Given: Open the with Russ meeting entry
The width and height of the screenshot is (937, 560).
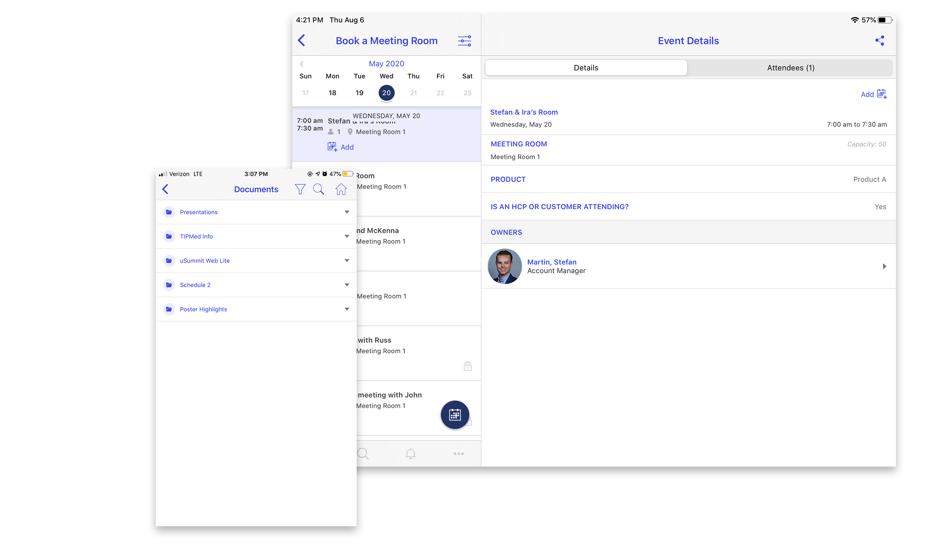Looking at the screenshot, I should [419, 353].
